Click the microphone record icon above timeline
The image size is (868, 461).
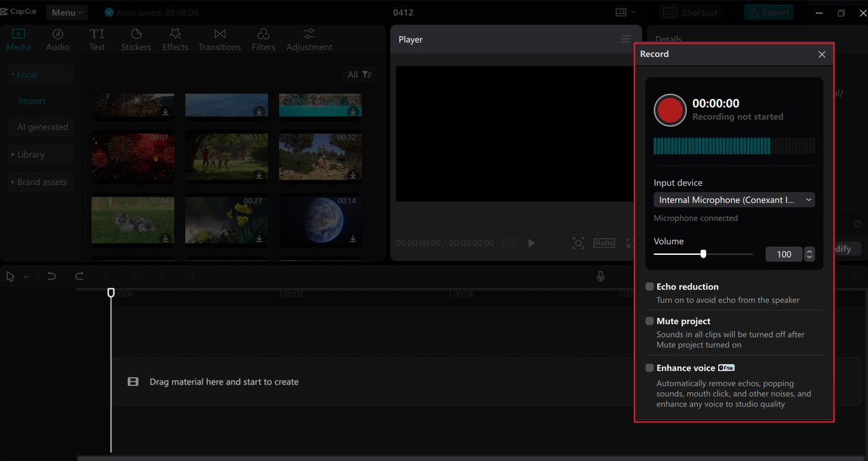click(x=600, y=276)
